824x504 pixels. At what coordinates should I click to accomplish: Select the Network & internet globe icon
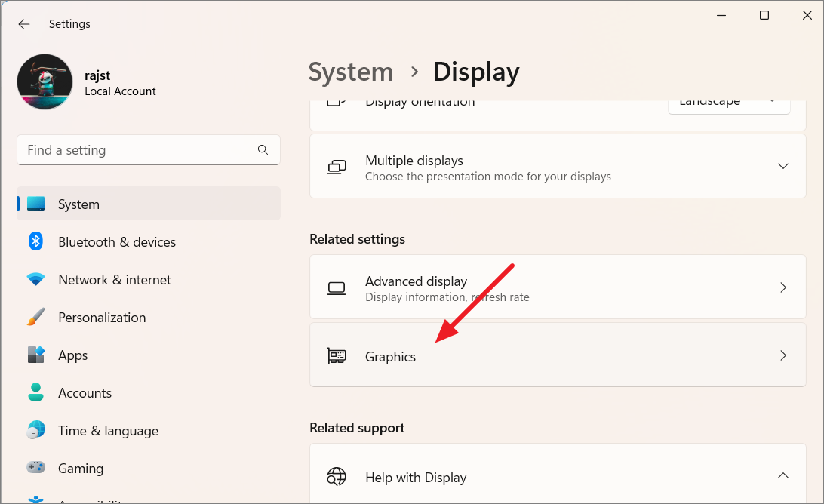click(35, 279)
